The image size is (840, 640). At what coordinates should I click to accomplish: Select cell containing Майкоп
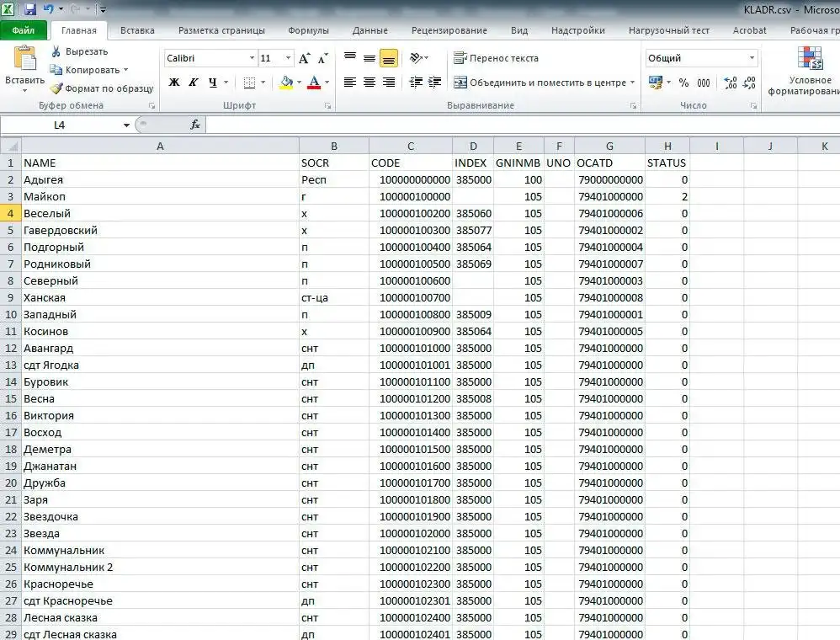pos(160,197)
